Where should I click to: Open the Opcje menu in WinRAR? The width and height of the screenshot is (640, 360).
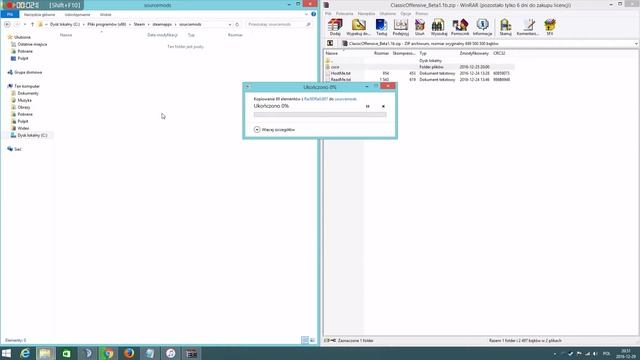point(406,13)
